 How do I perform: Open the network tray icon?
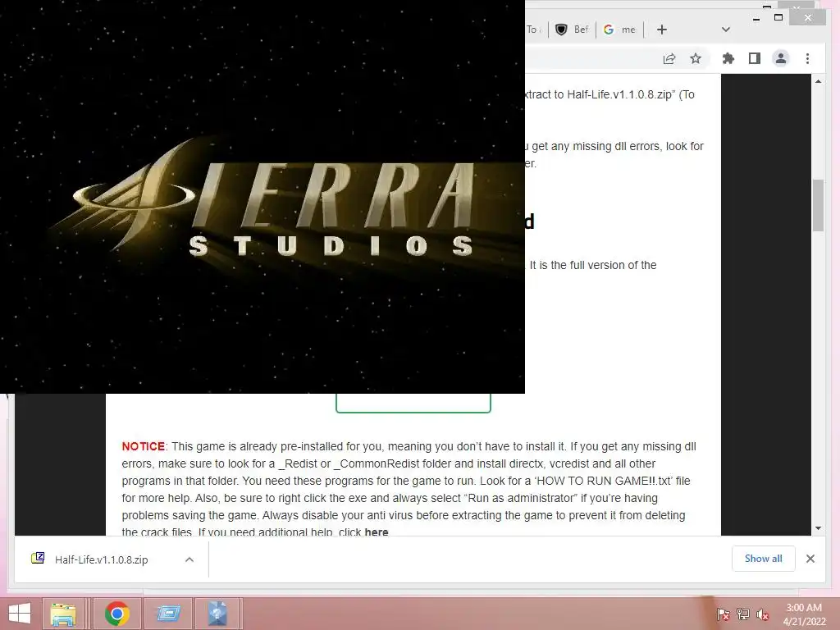742,614
